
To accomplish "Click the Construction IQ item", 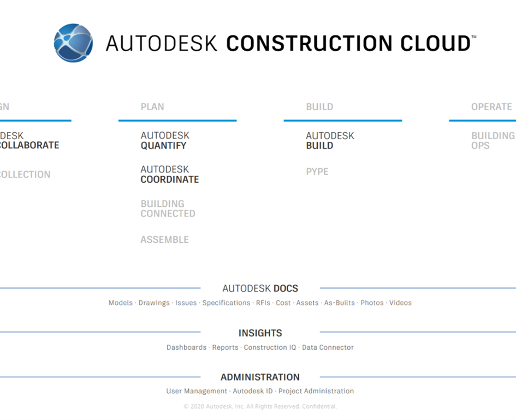I will [270, 347].
